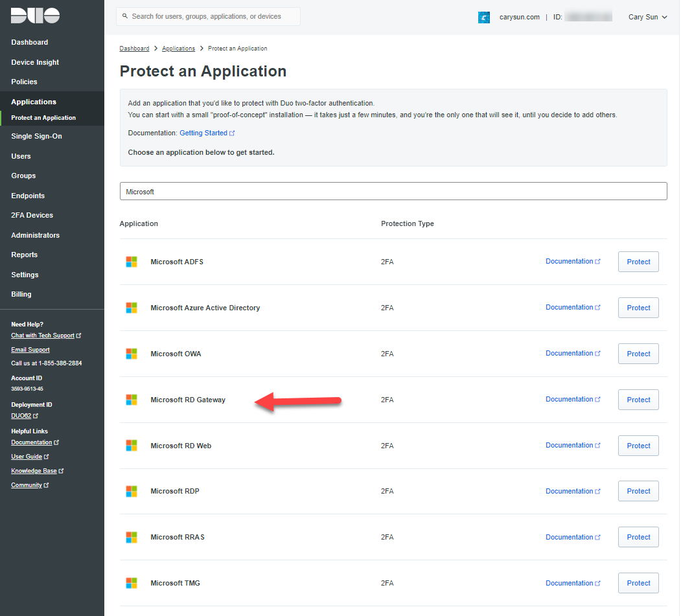The height and width of the screenshot is (616, 681).
Task: Open Endpoints in the sidebar
Action: tap(28, 196)
